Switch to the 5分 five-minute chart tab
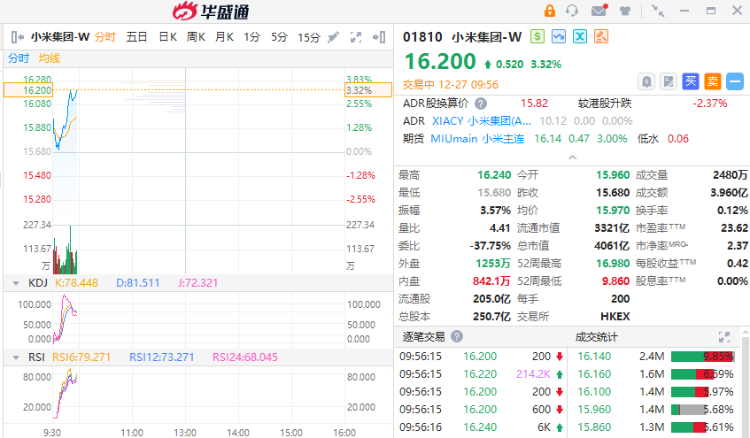Image resolution: width=750 pixels, height=438 pixels. click(x=279, y=37)
